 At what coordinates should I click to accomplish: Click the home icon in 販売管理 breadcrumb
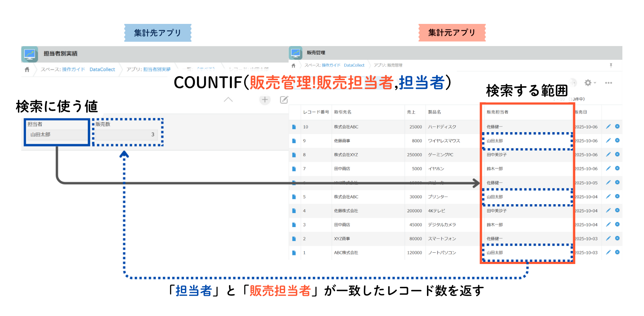(294, 65)
